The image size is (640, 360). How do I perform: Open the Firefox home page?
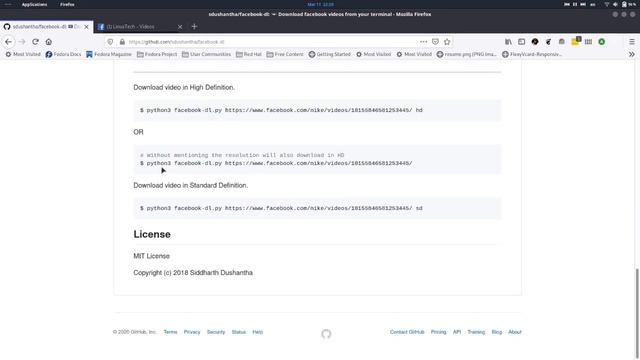[x=49, y=42]
